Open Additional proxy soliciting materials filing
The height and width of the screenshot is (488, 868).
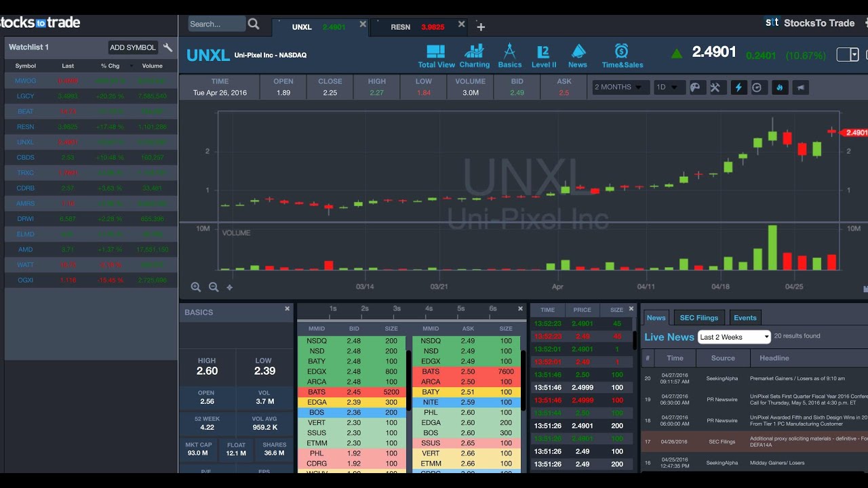click(x=808, y=441)
